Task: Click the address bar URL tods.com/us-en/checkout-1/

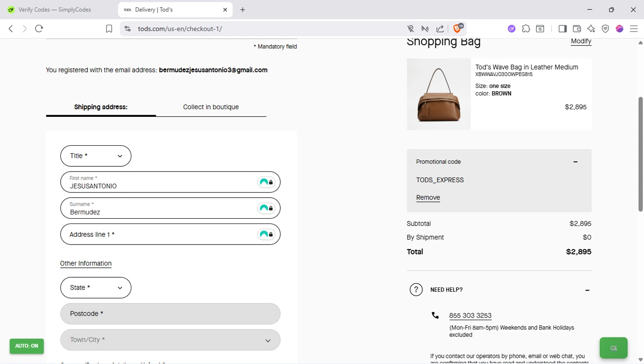Action: click(x=180, y=29)
